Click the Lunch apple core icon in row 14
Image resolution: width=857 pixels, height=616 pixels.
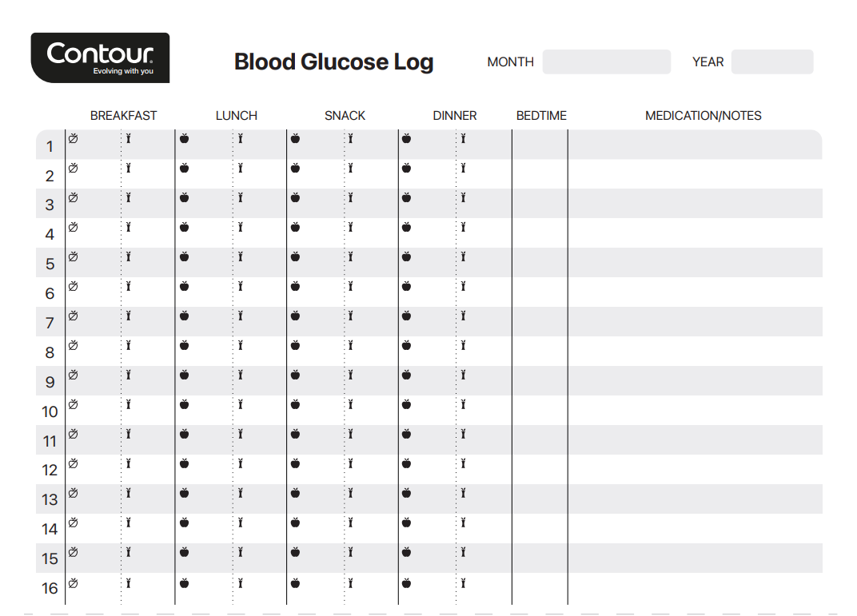coord(240,523)
